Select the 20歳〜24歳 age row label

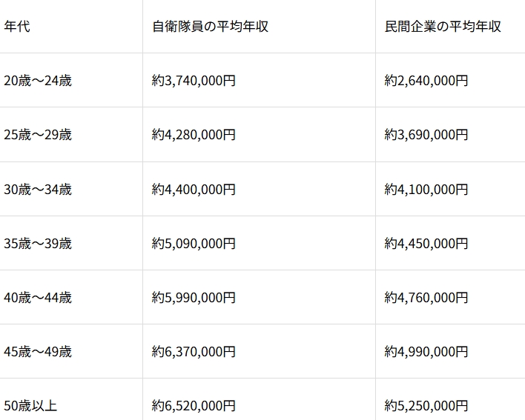coord(38,81)
